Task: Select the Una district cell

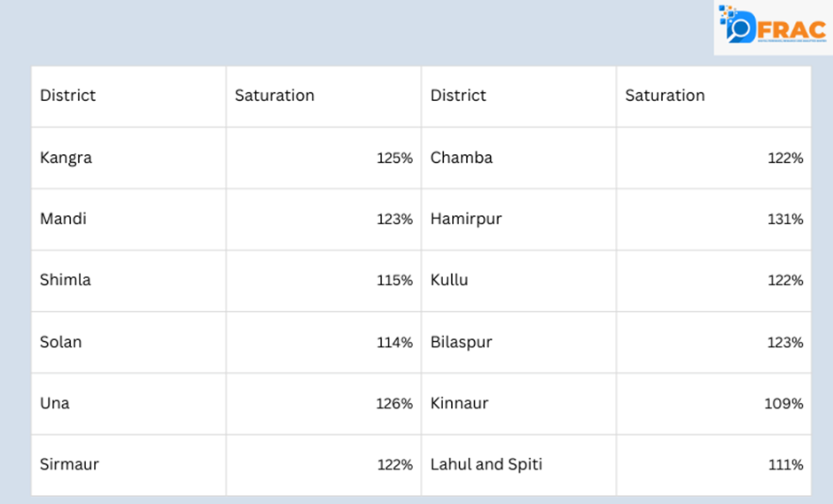Action: click(x=55, y=403)
